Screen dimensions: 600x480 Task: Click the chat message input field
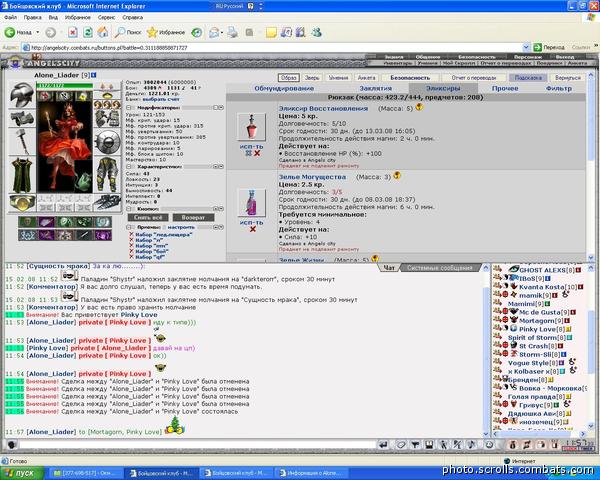click(197, 445)
